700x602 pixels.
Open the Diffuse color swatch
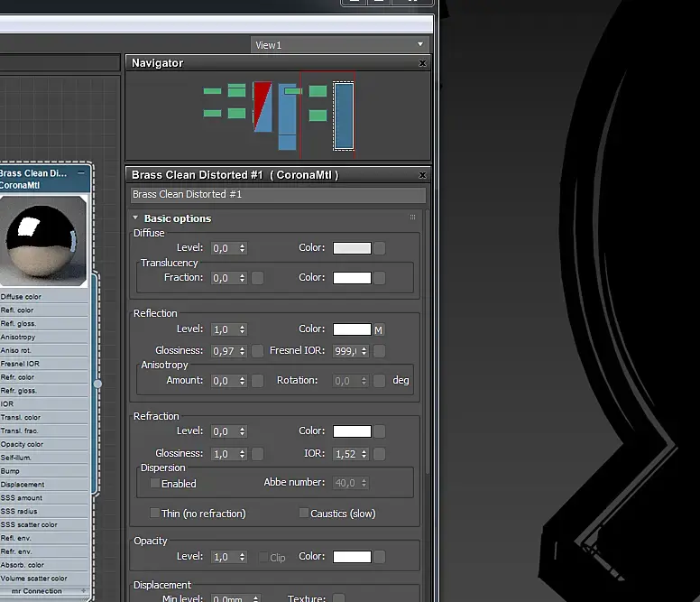pos(352,248)
